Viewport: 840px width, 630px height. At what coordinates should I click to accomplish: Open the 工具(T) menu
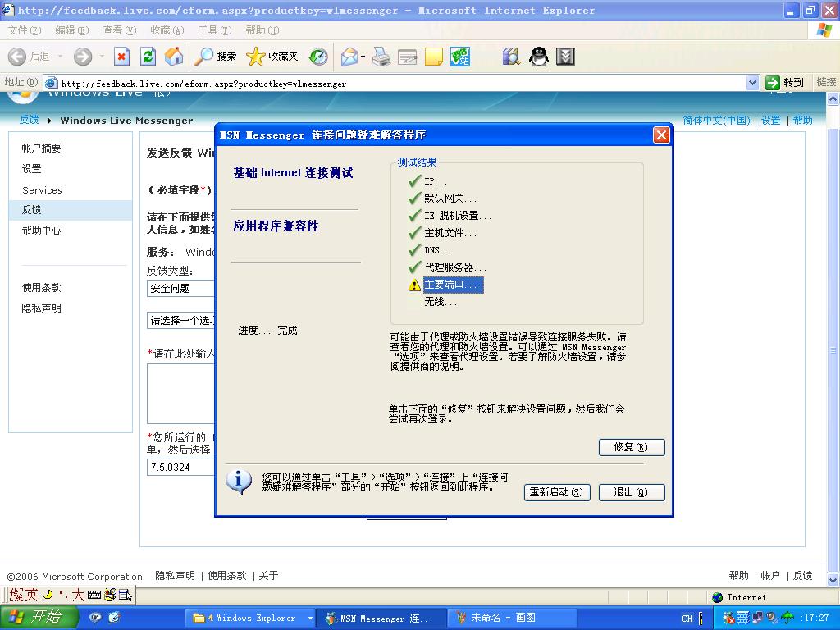click(x=215, y=30)
